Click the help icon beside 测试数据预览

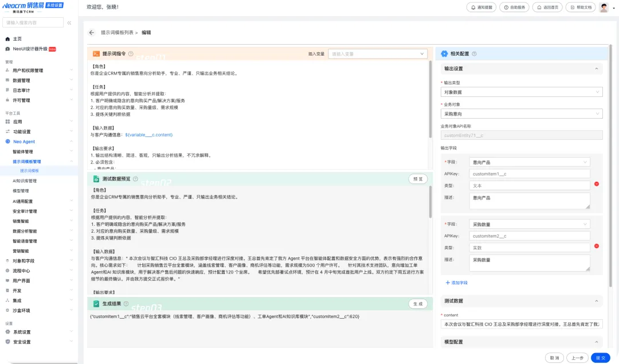click(135, 179)
